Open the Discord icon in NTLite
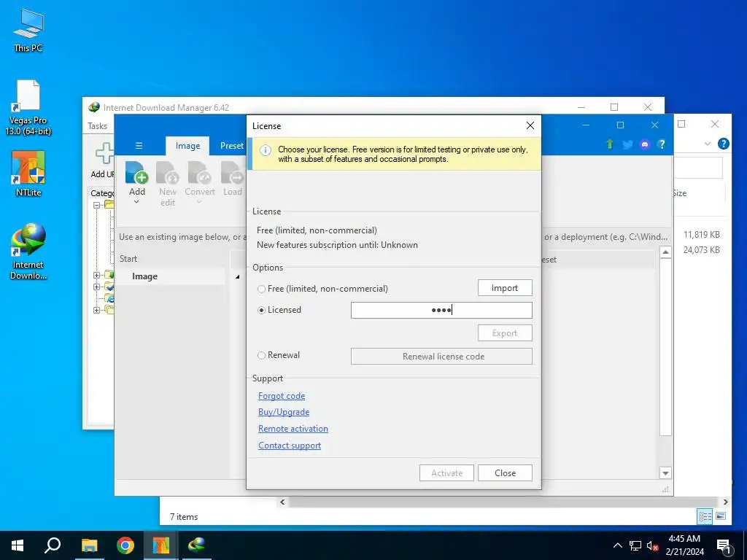The height and width of the screenshot is (560, 747). click(x=645, y=144)
